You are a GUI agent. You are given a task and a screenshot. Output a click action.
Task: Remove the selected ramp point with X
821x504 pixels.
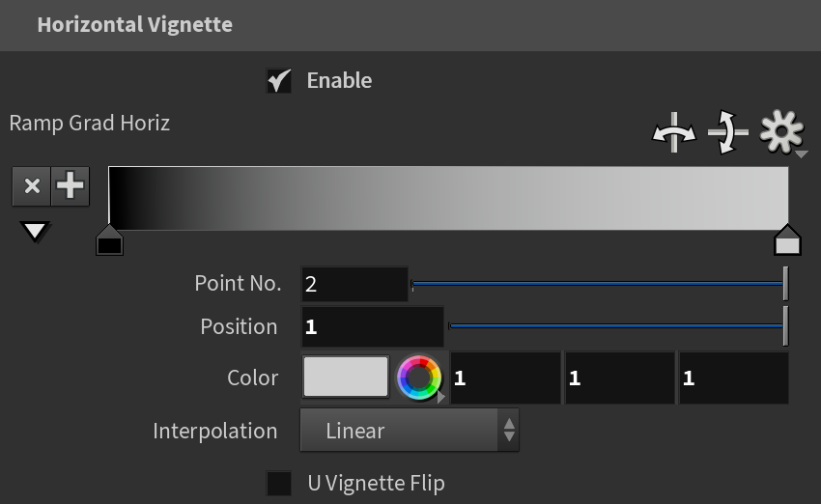coord(32,185)
